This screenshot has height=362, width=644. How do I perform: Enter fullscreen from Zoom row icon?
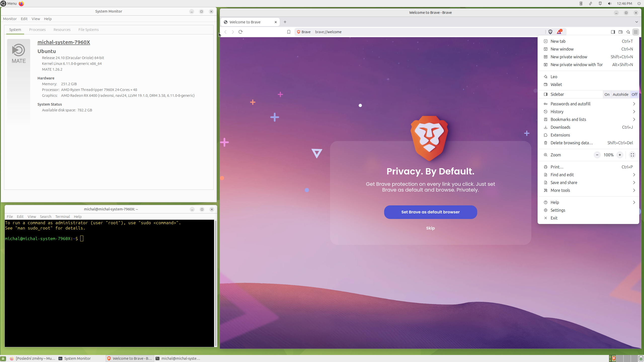coord(632,155)
